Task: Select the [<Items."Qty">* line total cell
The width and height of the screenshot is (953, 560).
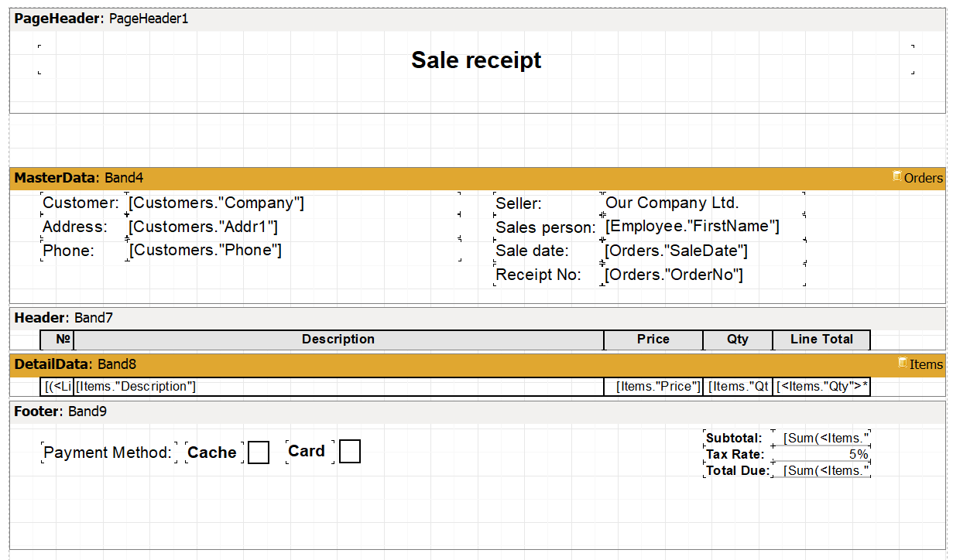Action: pos(821,387)
